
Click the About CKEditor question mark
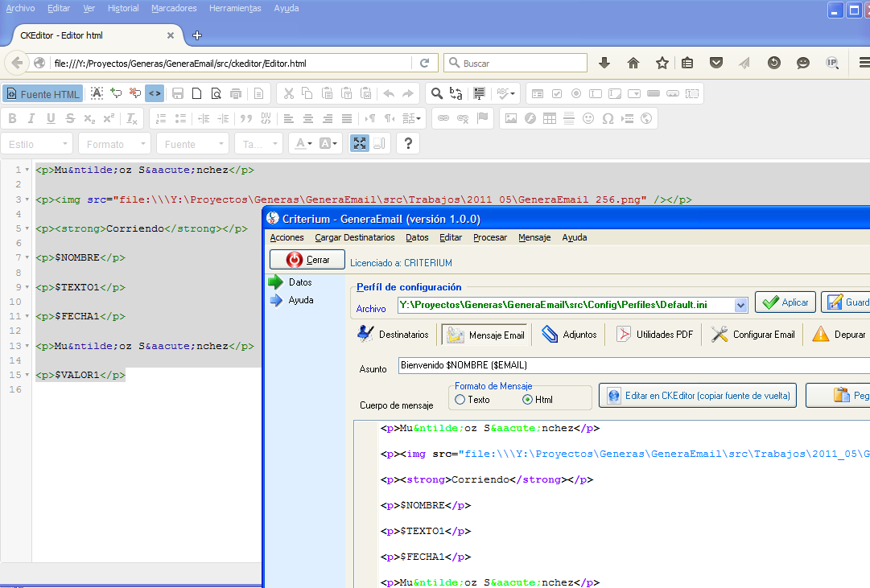point(408,144)
